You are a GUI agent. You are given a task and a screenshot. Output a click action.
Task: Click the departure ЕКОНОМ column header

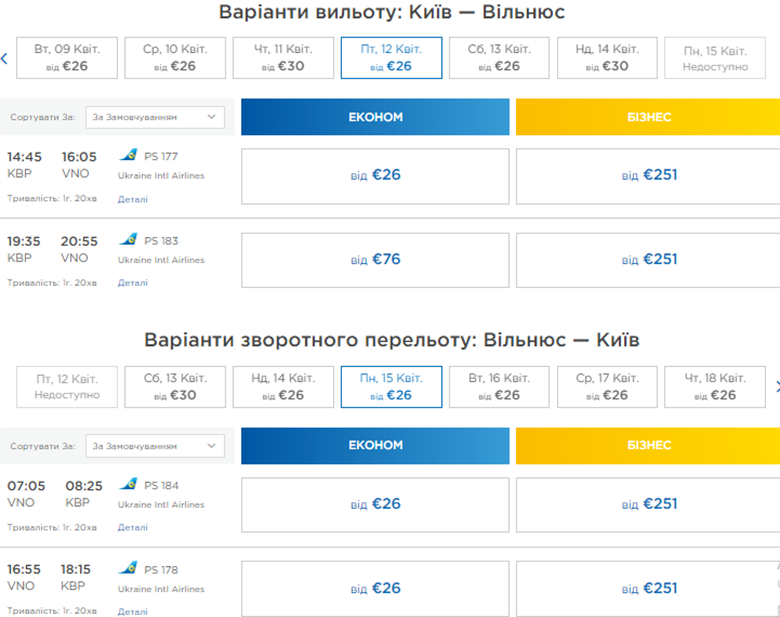pyautogui.click(x=375, y=117)
